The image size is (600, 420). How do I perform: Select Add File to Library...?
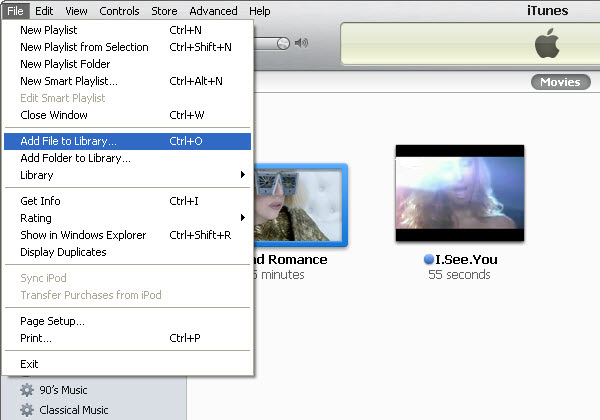tap(127, 141)
